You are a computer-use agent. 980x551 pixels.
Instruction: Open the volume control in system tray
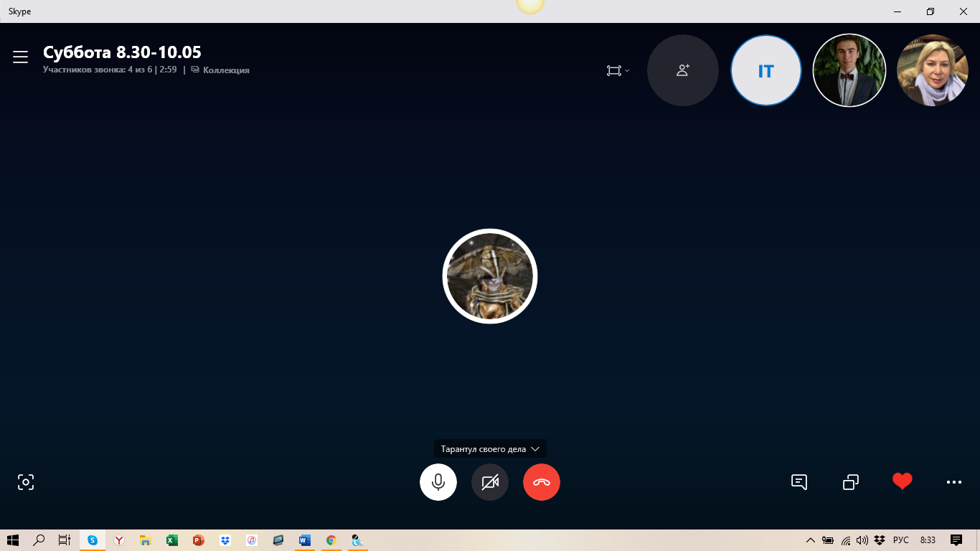(x=862, y=540)
